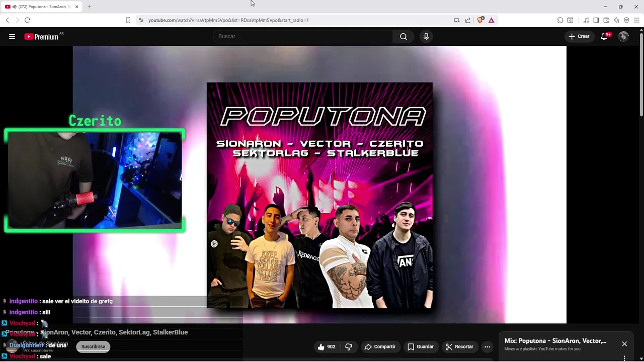Click the Poputona video thumbnail in player
Screen dimensions: 644x362
319,195
